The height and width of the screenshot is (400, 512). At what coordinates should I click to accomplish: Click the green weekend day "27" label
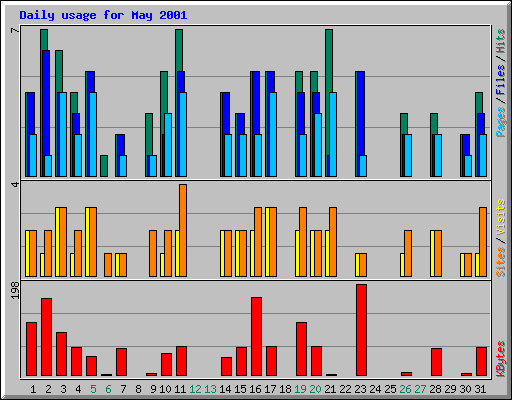coord(420,389)
